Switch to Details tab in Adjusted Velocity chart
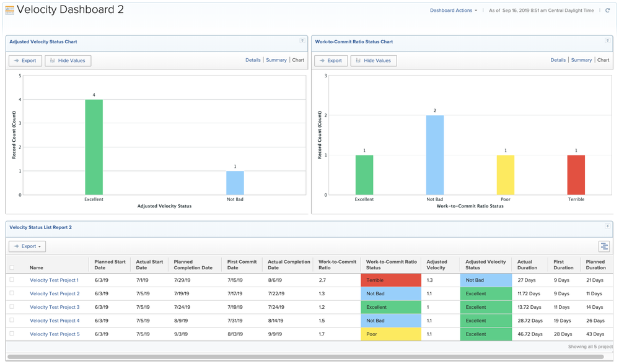This screenshot has height=364, width=619. click(x=253, y=60)
